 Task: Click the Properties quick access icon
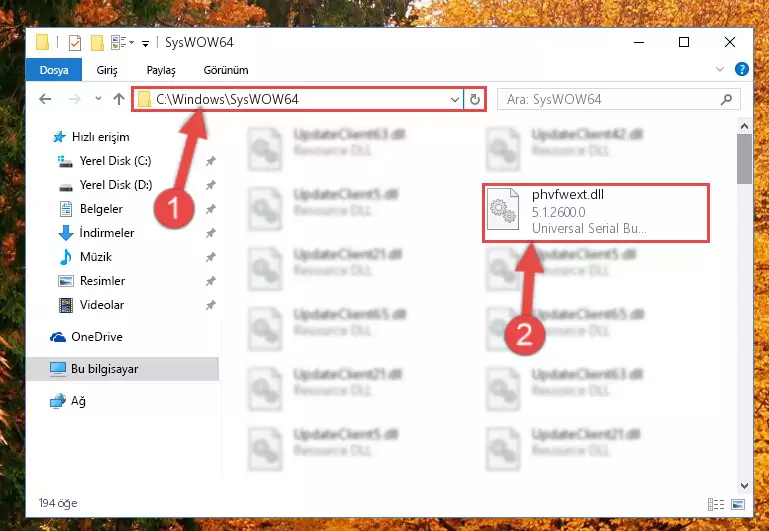[75, 43]
